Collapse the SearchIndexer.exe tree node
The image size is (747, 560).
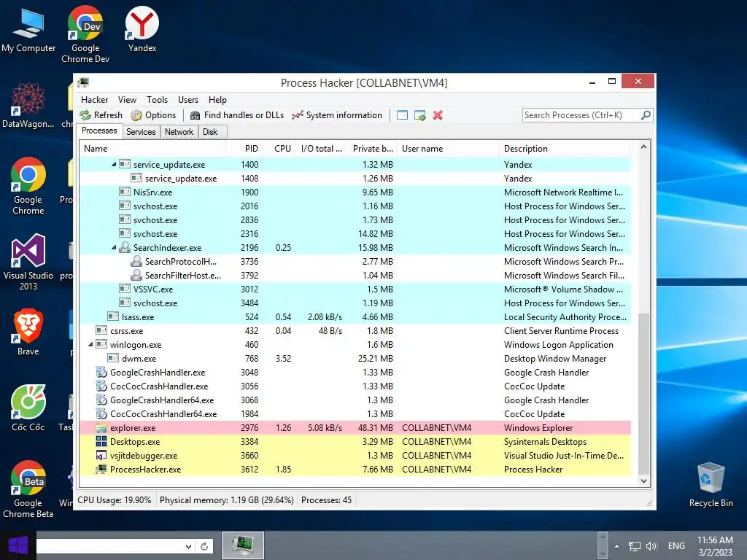114,248
